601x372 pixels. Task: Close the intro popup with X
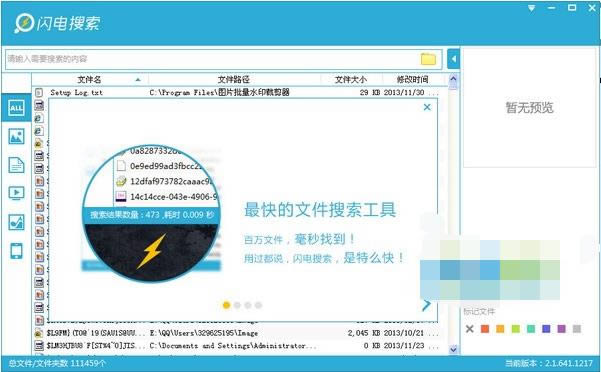click(427, 107)
